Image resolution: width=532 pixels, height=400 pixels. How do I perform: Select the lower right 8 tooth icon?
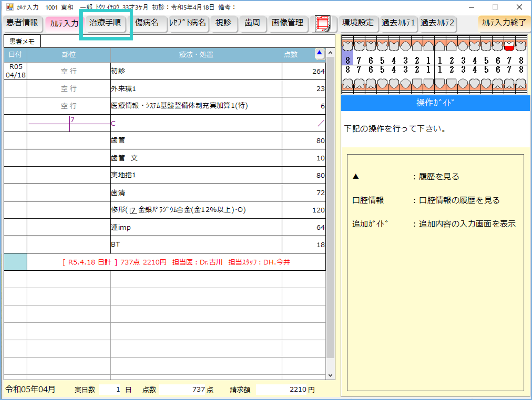pyautogui.click(x=347, y=84)
